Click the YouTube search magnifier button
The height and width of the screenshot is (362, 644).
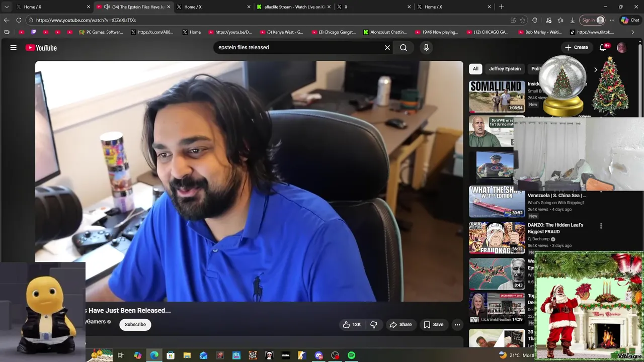click(404, 48)
